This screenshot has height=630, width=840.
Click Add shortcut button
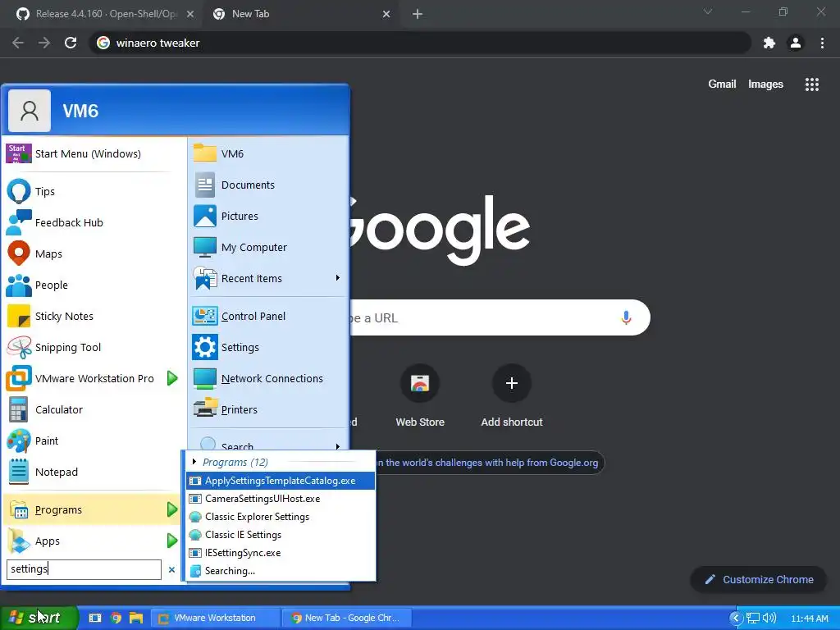pos(512,396)
